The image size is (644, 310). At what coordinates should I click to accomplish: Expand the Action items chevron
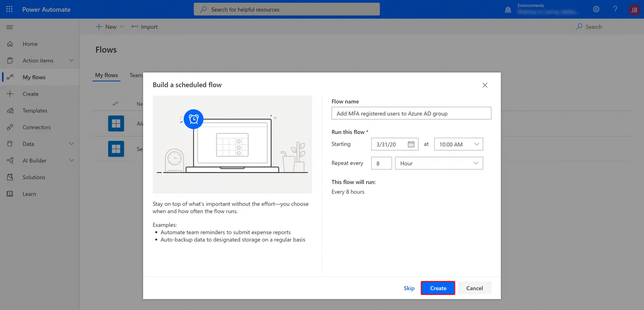point(71,61)
